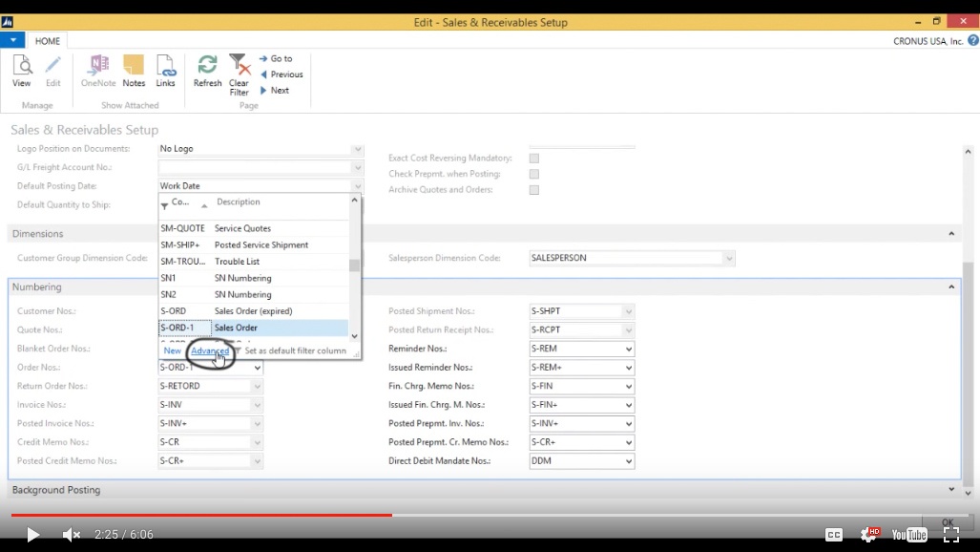
Task: Check the Check Prepmt. when Posting box
Action: pyautogui.click(x=533, y=175)
